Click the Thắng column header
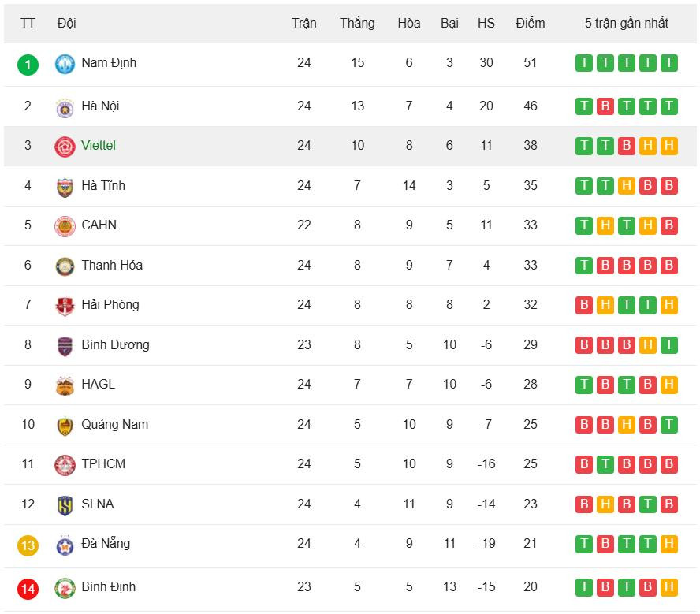Viewport: 700px width, 614px height. pyautogui.click(x=357, y=23)
